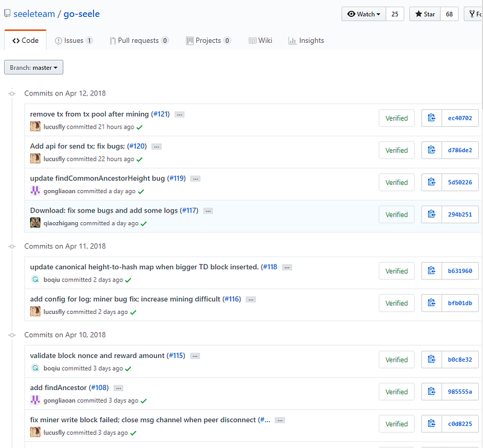Switch to the Code tab
Viewport: 483px width, 448px height.
[x=25, y=40]
